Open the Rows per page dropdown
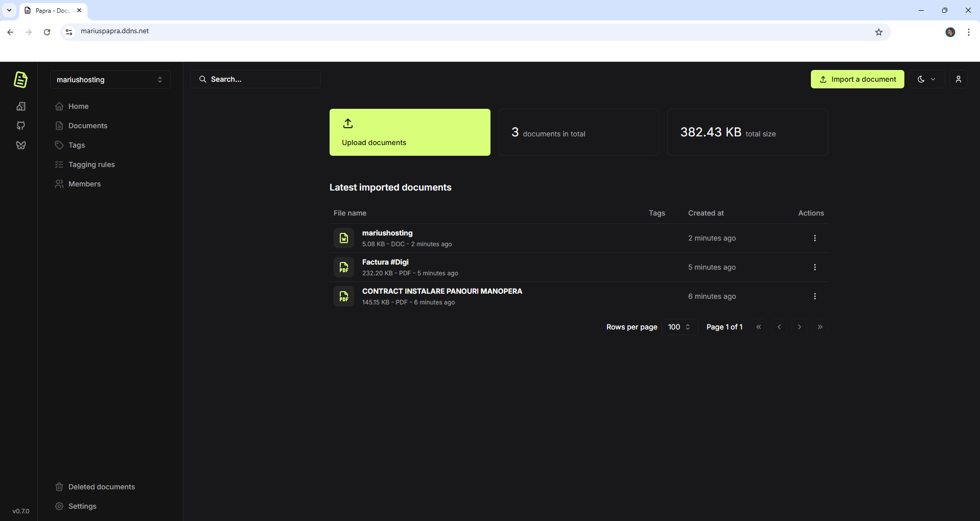980x521 pixels. click(679, 327)
